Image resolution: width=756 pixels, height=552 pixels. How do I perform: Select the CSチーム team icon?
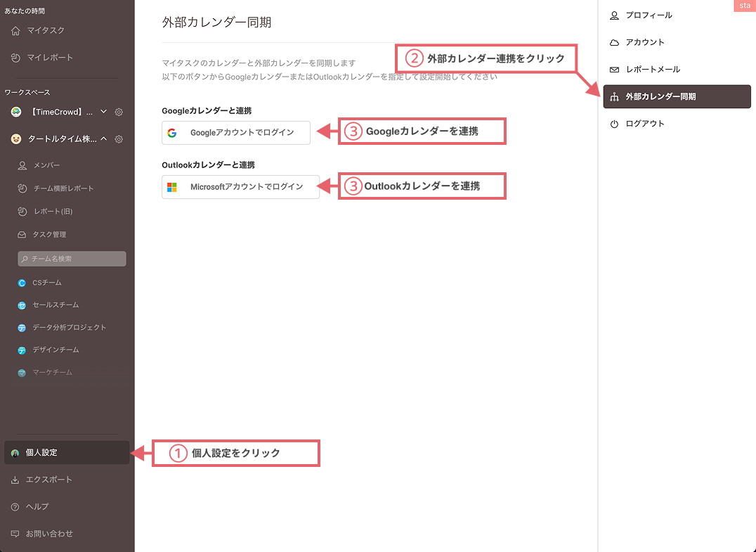tap(24, 282)
